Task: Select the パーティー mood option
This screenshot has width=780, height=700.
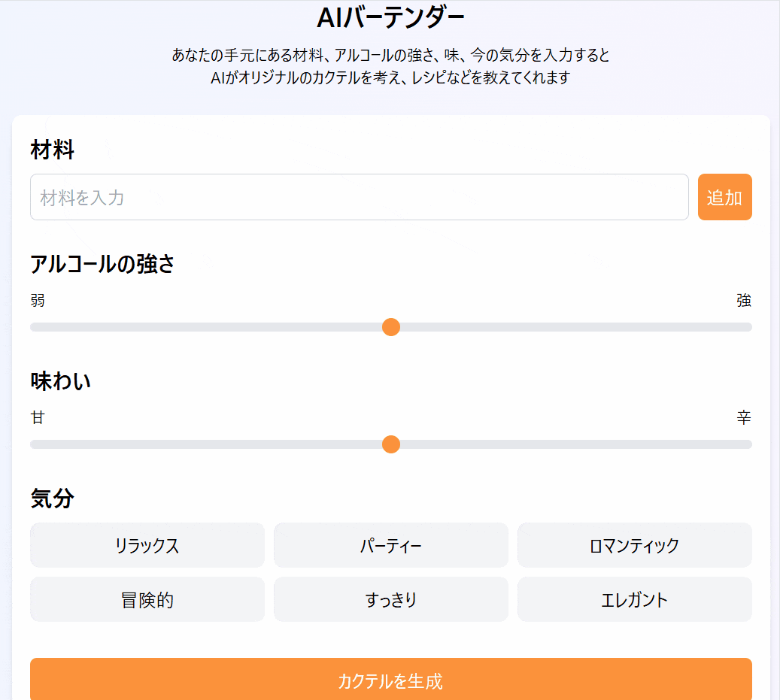Action: [391, 545]
